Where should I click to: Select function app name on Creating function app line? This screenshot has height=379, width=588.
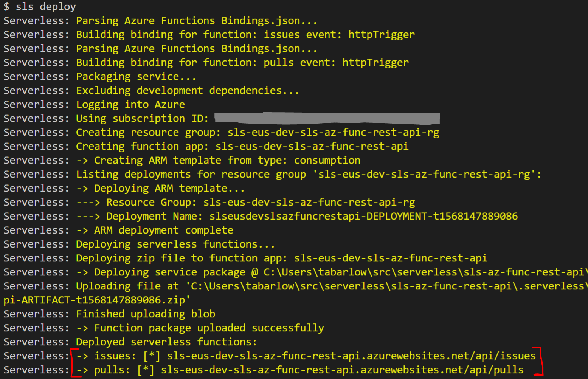(312, 147)
